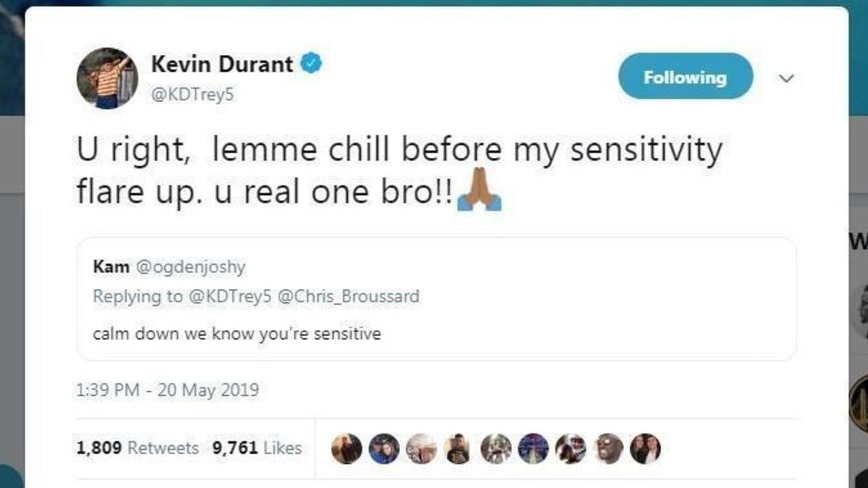Open the @KDTrey5 handle link
Viewport: 868px width, 488px height.
click(x=192, y=94)
